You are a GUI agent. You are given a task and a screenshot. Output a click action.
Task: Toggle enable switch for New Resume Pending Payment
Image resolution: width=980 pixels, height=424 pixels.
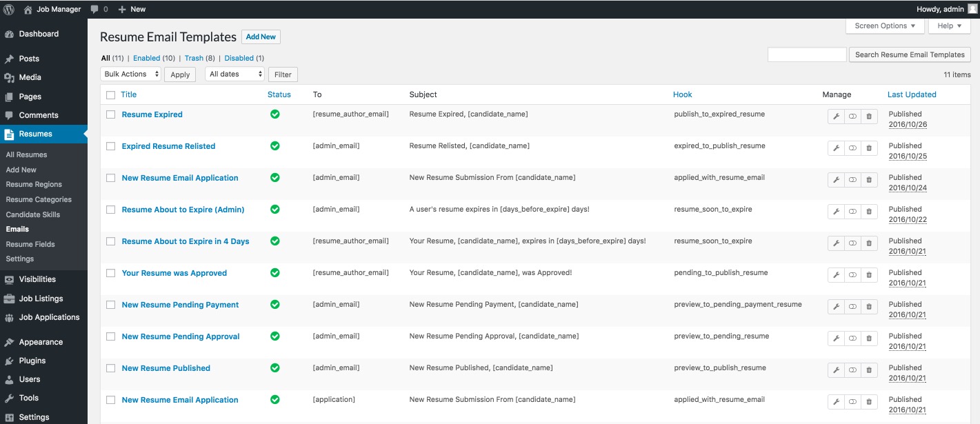click(x=852, y=307)
